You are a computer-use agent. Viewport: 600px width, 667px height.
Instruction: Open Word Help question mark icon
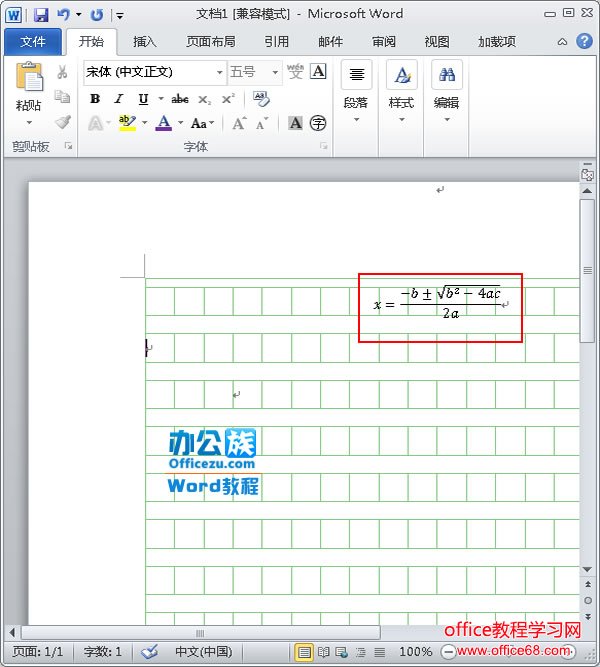pyautogui.click(x=584, y=41)
